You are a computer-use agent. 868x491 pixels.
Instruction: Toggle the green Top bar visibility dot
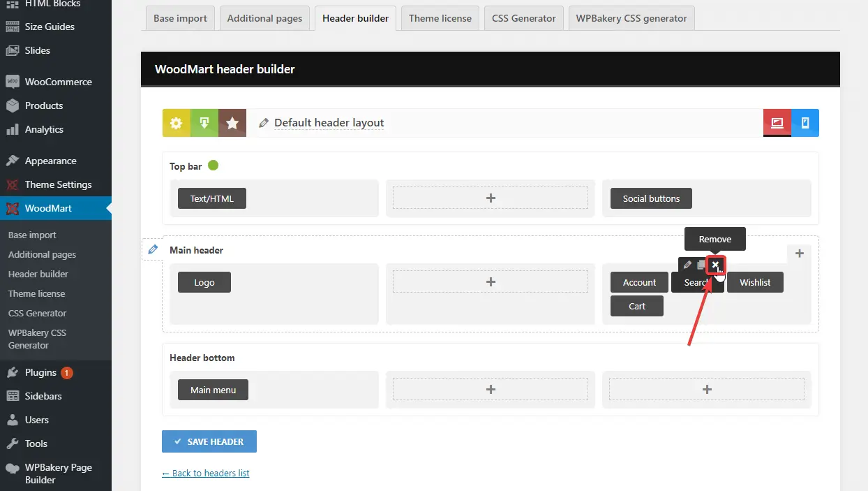[x=214, y=166]
